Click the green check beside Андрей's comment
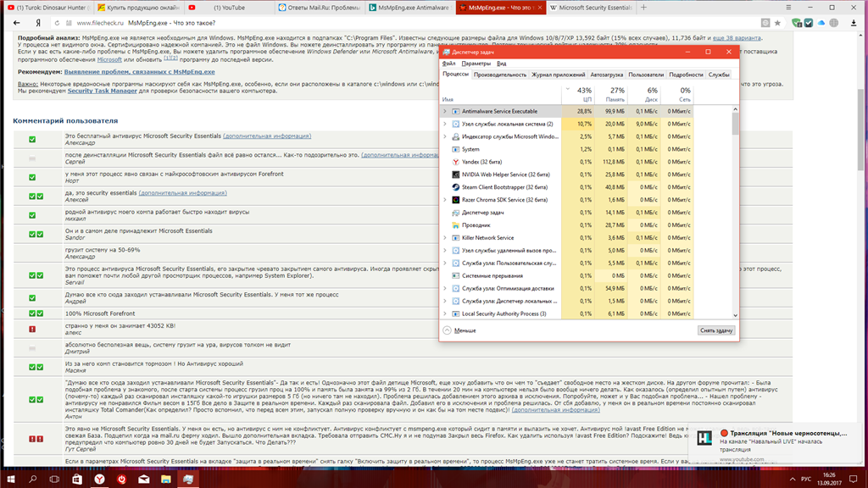This screenshot has height=488, width=868. tap(32, 298)
